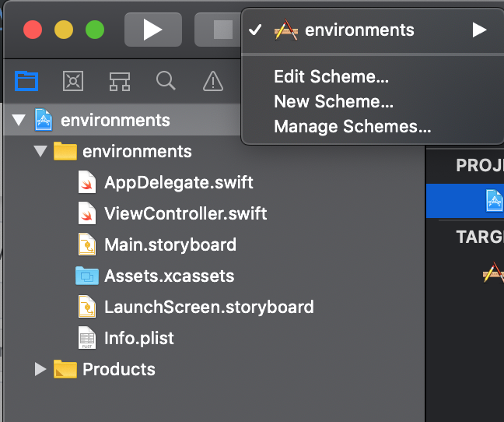
Task: Show the Source Control navigator
Action: (73, 80)
